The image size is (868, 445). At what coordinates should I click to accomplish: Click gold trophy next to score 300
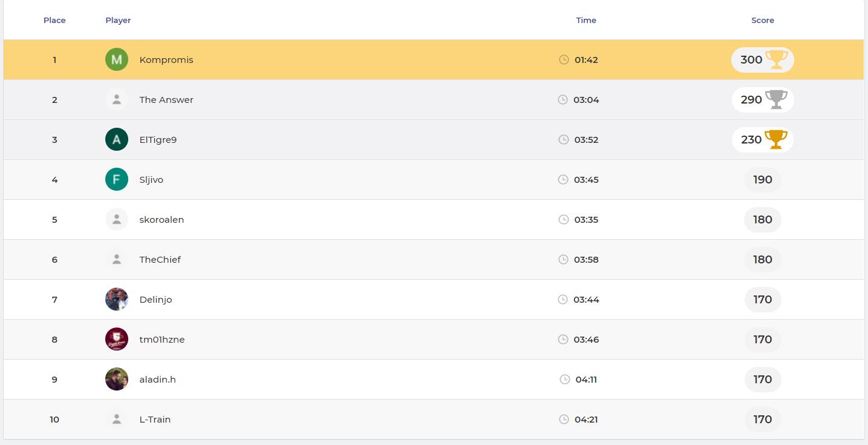[777, 59]
